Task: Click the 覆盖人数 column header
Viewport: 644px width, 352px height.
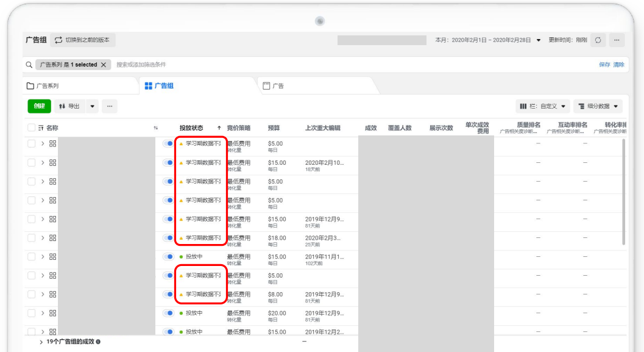Action: coord(400,128)
